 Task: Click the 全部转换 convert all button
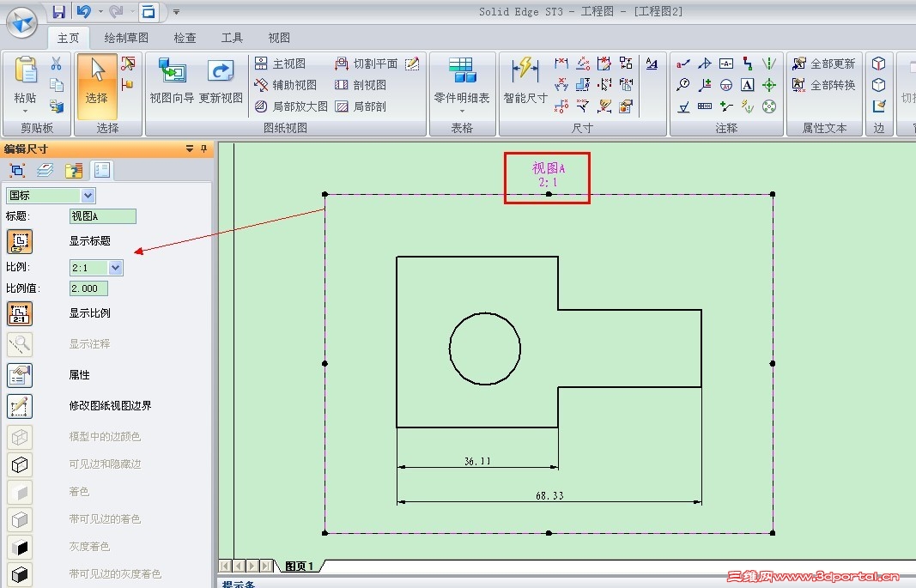[823, 85]
